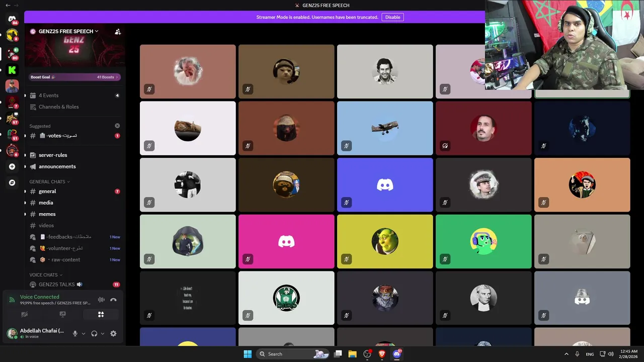Open microphone input options arrow
644x362 pixels.
83,333
